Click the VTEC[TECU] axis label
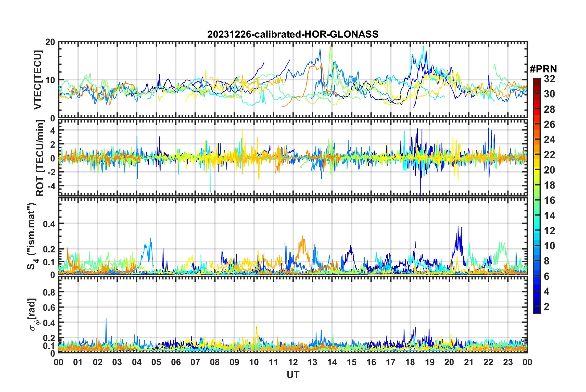 (38, 80)
